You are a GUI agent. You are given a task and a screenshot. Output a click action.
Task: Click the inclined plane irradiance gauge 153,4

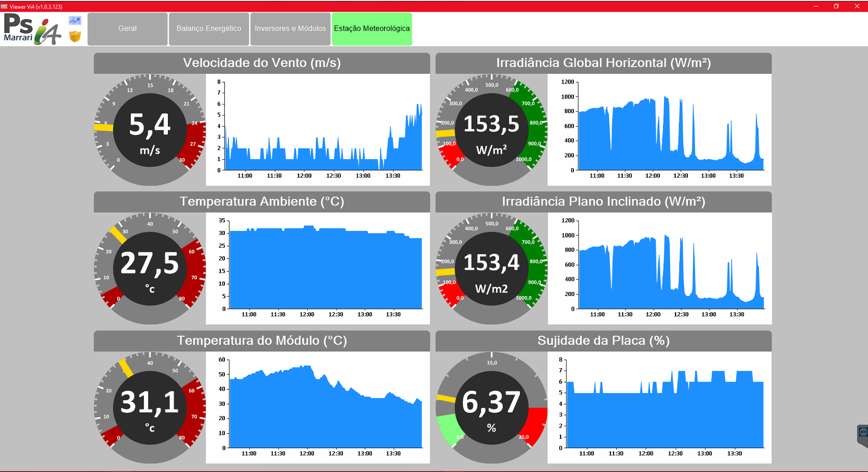click(x=491, y=269)
